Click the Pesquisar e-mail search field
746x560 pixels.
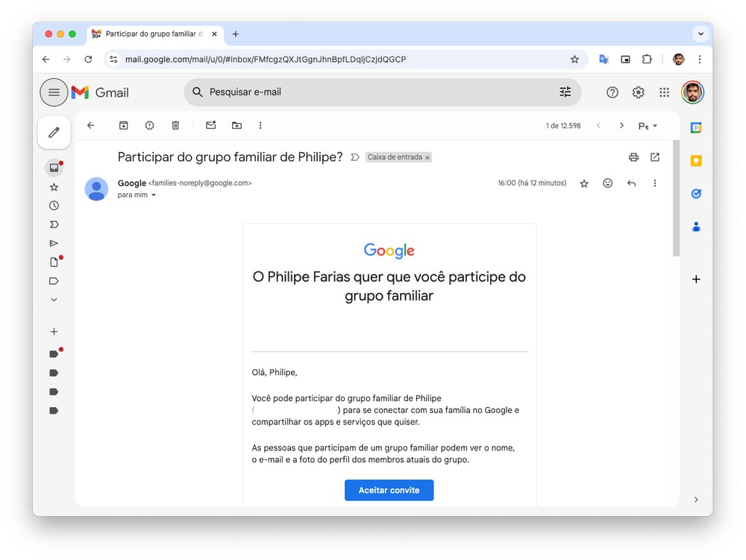(x=373, y=92)
